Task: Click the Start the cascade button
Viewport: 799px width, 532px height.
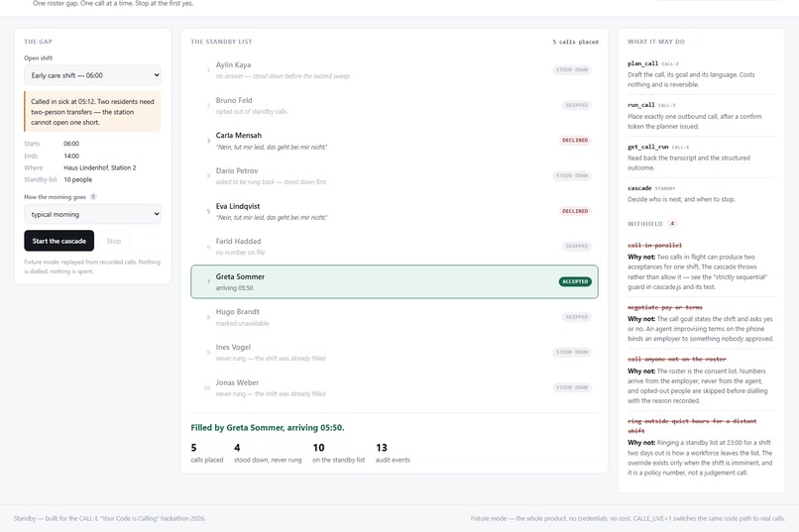Action: [x=59, y=241]
